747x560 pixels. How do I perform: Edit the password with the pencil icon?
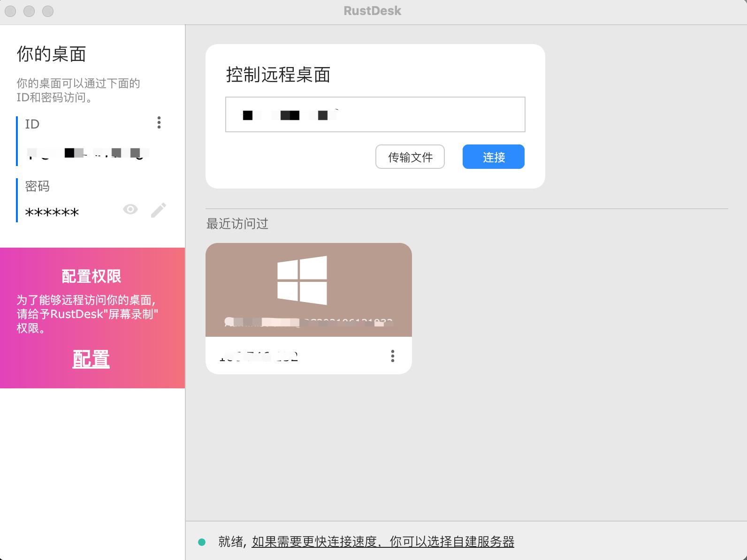click(159, 210)
